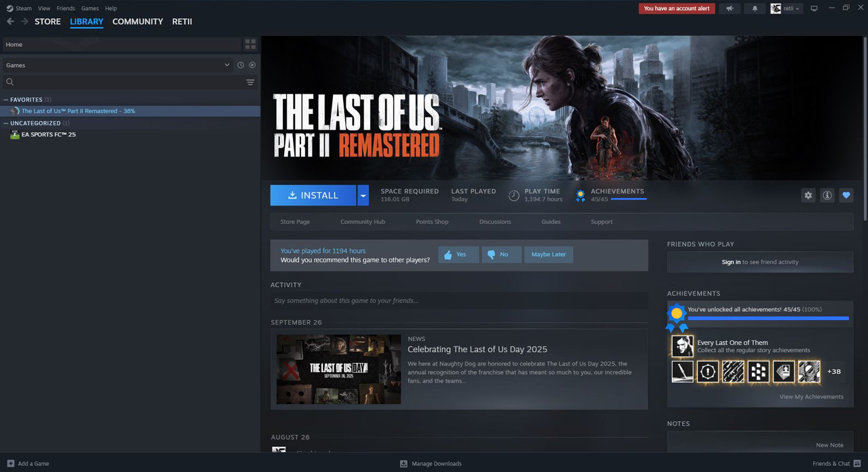Viewport: 868px width, 472px height.
Task: Open the Friends menu
Action: coord(66,8)
